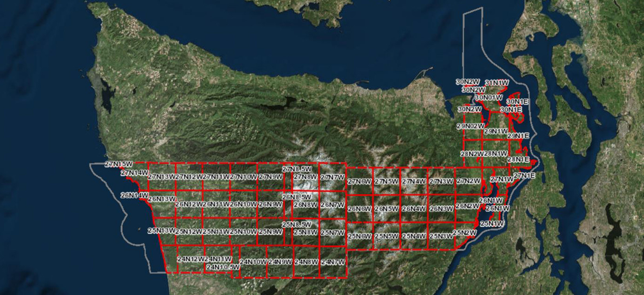Click the 25N5W township label

click(x=386, y=236)
